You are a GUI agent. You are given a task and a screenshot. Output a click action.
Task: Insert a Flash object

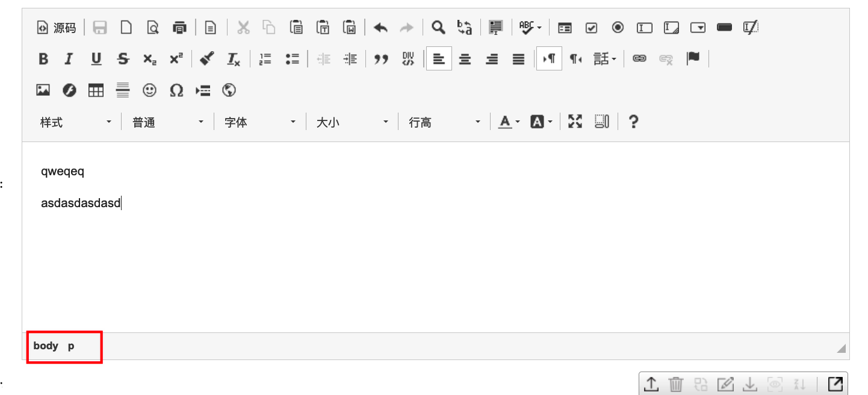tap(69, 90)
